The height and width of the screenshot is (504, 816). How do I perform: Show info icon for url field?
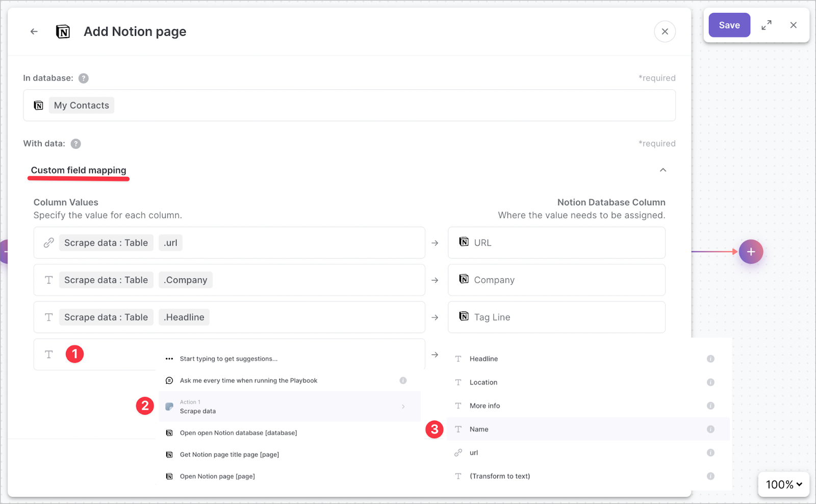710,453
